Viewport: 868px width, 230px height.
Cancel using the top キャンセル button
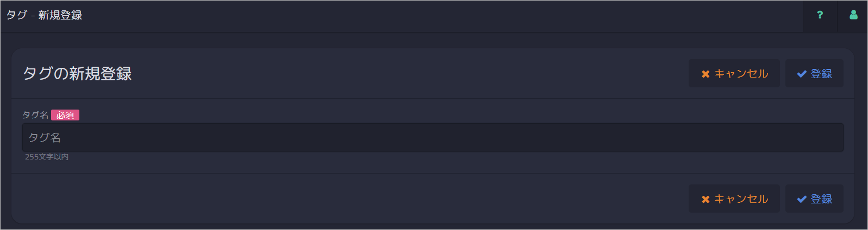click(x=734, y=73)
